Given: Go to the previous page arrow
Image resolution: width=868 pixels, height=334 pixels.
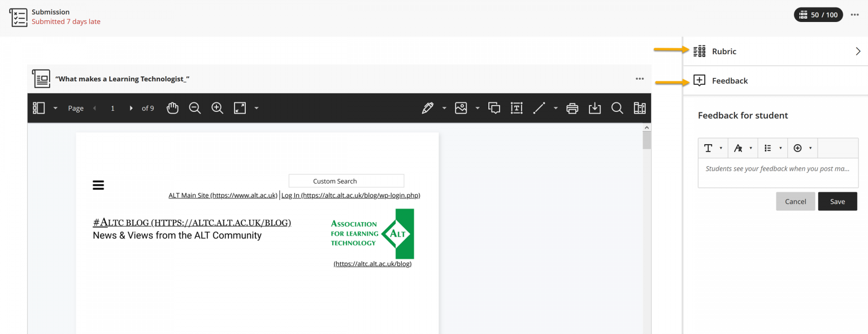Looking at the screenshot, I should pyautogui.click(x=94, y=108).
